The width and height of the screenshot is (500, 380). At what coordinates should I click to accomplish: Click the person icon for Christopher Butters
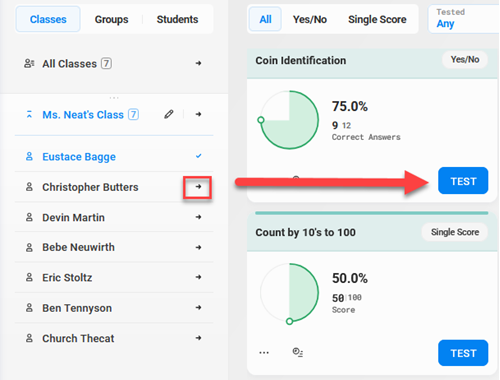29,187
